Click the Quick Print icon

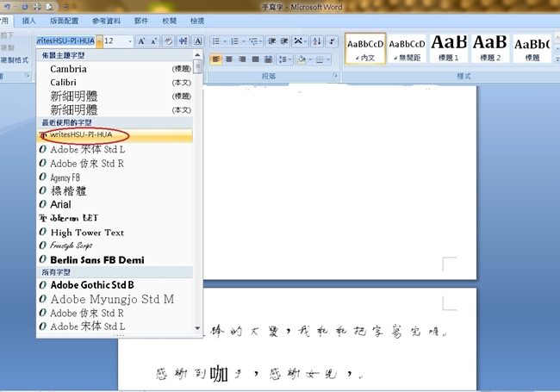coord(37,6)
